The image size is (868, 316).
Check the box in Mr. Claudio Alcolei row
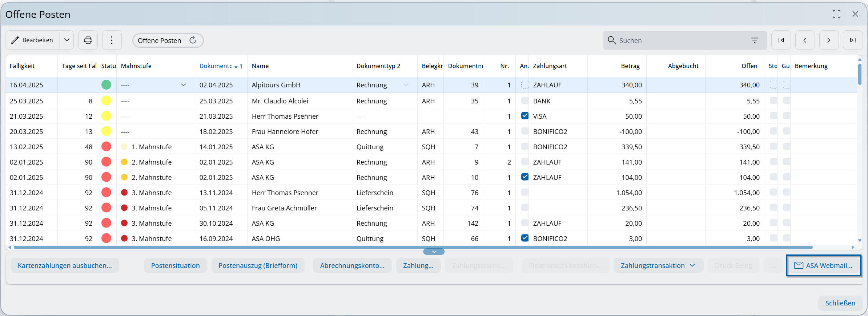coord(525,100)
